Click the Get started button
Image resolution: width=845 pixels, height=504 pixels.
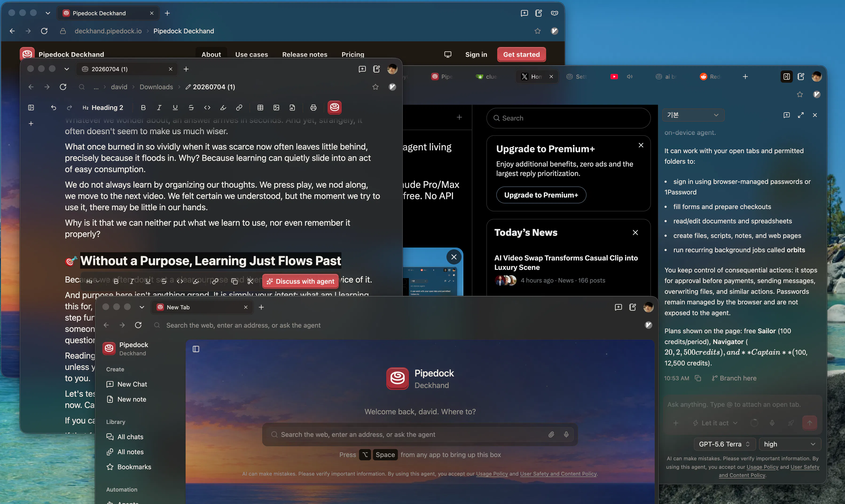[x=521, y=54]
